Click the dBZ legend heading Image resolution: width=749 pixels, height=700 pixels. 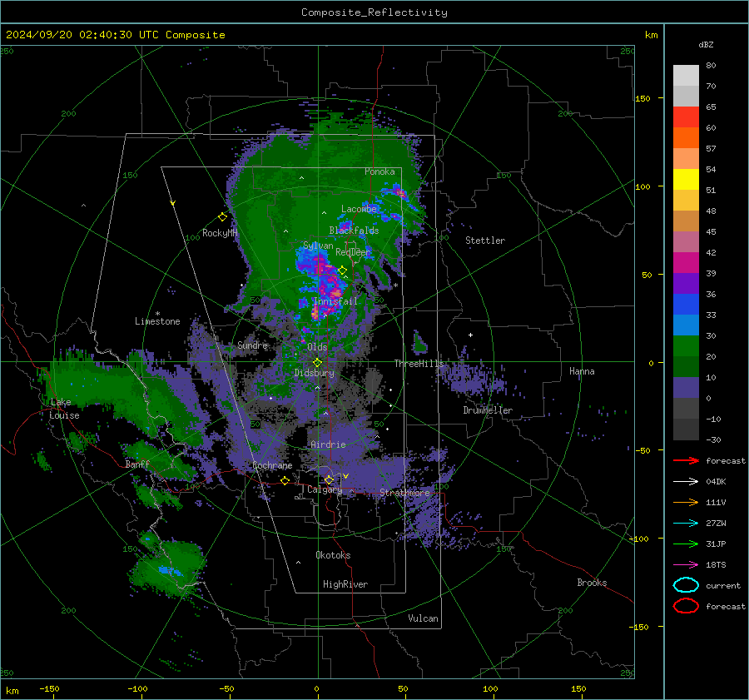tap(706, 44)
